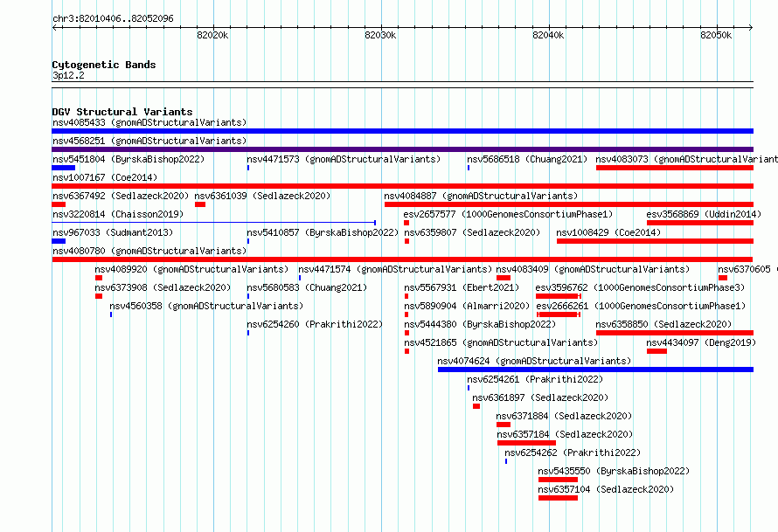Open nsv6367492 Sedlazeck2020 label

(x=121, y=196)
